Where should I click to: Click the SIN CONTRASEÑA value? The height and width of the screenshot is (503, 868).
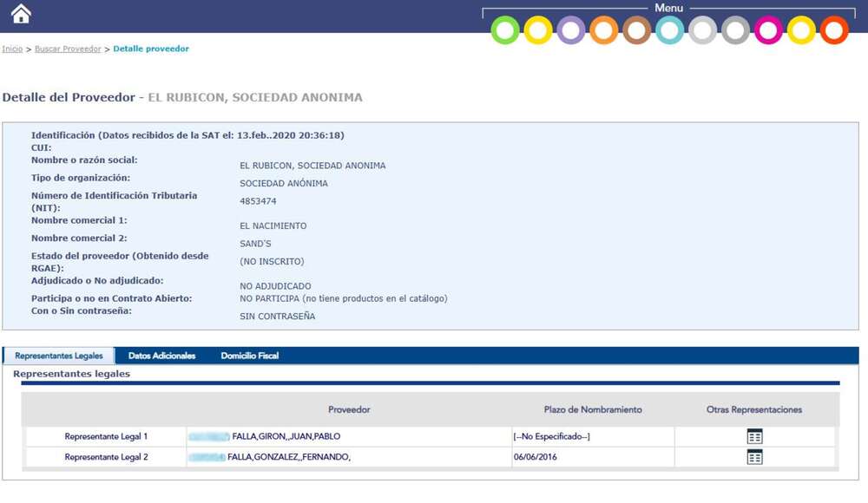(278, 316)
